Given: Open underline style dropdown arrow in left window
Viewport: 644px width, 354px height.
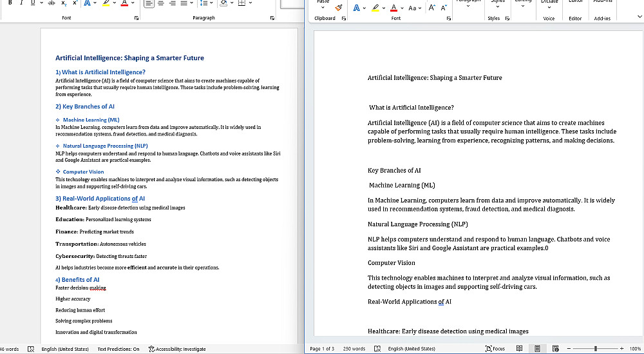Looking at the screenshot, I should [x=41, y=3].
